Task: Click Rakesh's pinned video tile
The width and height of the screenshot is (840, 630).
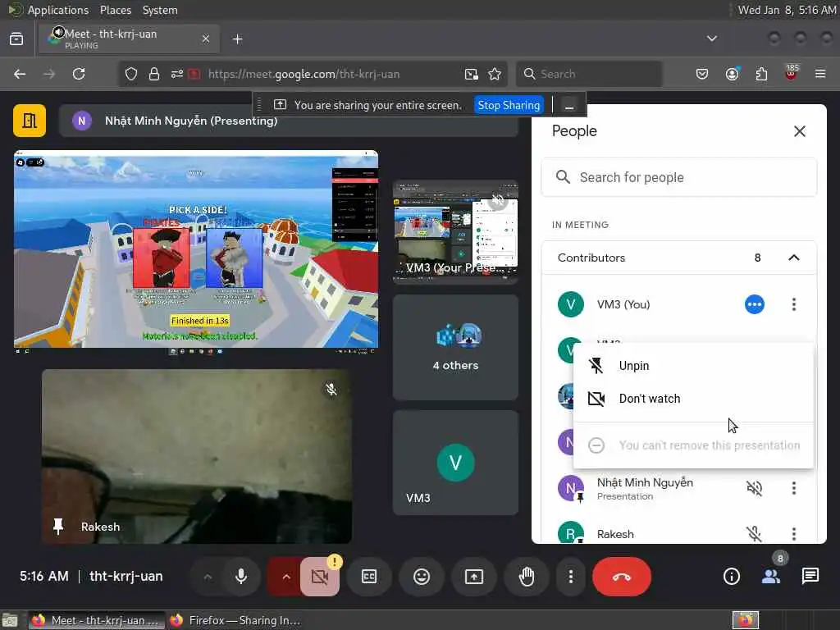Action: coord(197,456)
